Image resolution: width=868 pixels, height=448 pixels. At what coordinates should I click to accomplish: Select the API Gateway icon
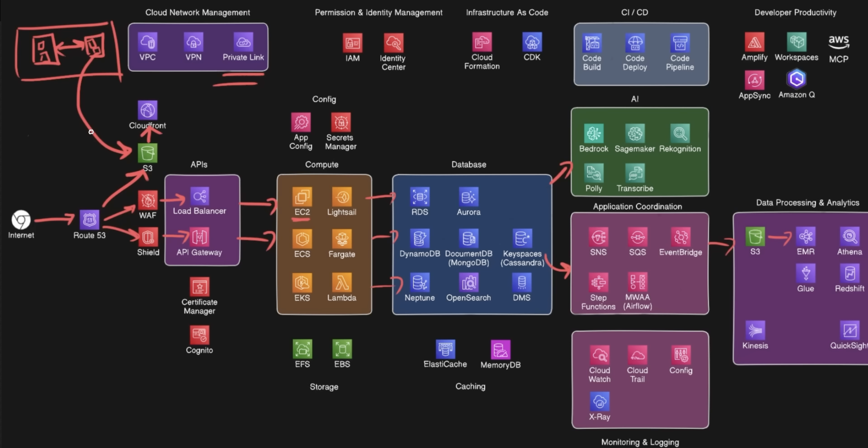199,237
